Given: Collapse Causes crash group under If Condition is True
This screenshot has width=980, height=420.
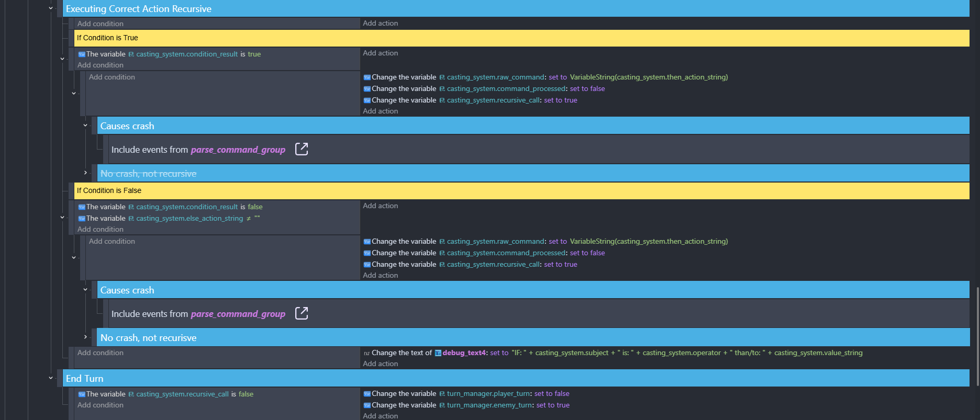Looking at the screenshot, I should click(x=85, y=126).
